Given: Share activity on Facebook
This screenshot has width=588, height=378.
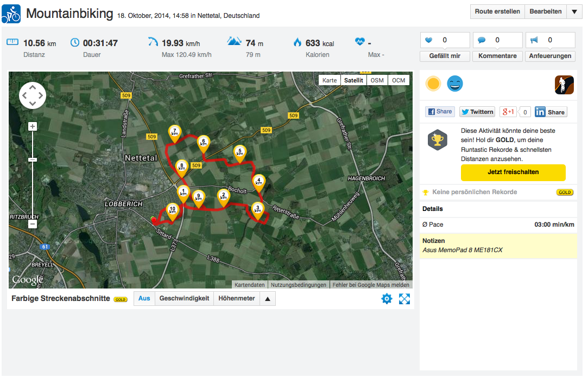Looking at the screenshot, I should 440,112.
